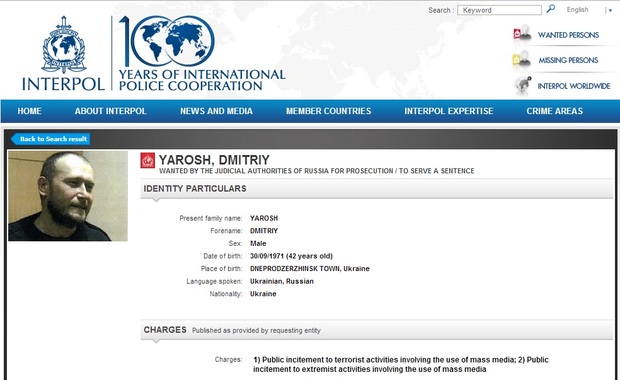Open the WANTED PERSONS link
Screen dimensions: 620x380
[x=568, y=35]
